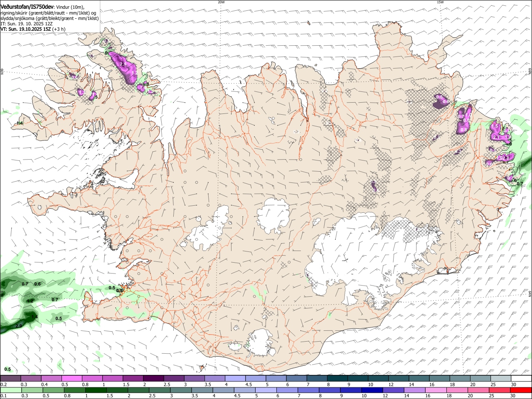
Task: Click the Veðurstofan/IS750dev map title
Action: [x=27, y=7]
